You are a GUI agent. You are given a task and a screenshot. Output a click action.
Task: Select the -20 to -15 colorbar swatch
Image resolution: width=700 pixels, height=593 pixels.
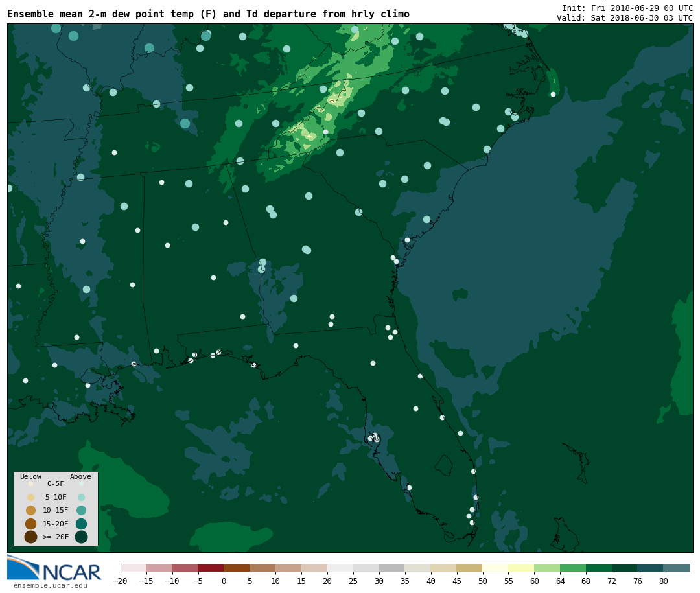pyautogui.click(x=134, y=568)
